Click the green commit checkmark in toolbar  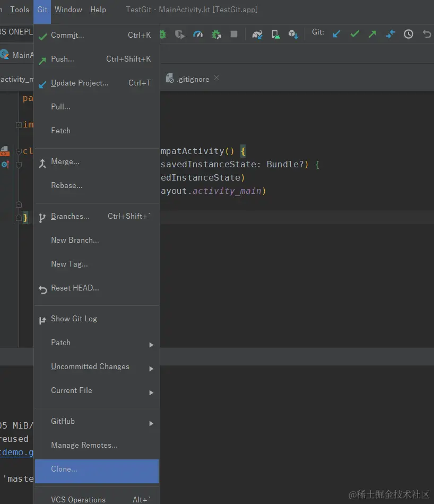coord(354,34)
